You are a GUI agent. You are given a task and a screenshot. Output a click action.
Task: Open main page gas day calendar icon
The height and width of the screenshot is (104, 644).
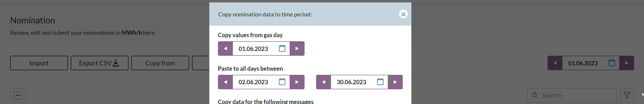[612, 63]
